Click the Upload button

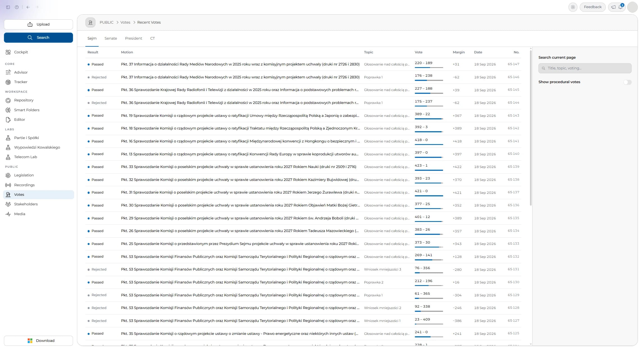(x=38, y=24)
